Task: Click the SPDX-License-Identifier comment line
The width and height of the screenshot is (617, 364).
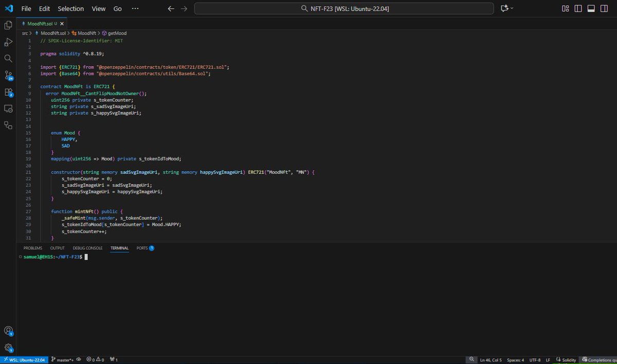Action: [81, 41]
